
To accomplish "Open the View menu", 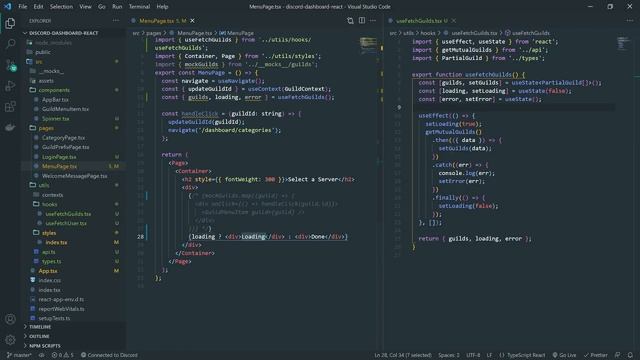I will 85,7.
